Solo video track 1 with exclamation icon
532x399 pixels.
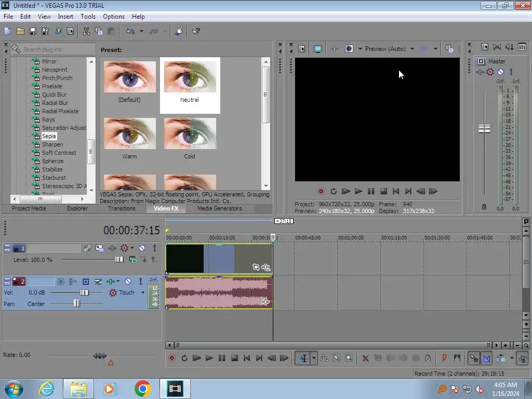click(154, 248)
